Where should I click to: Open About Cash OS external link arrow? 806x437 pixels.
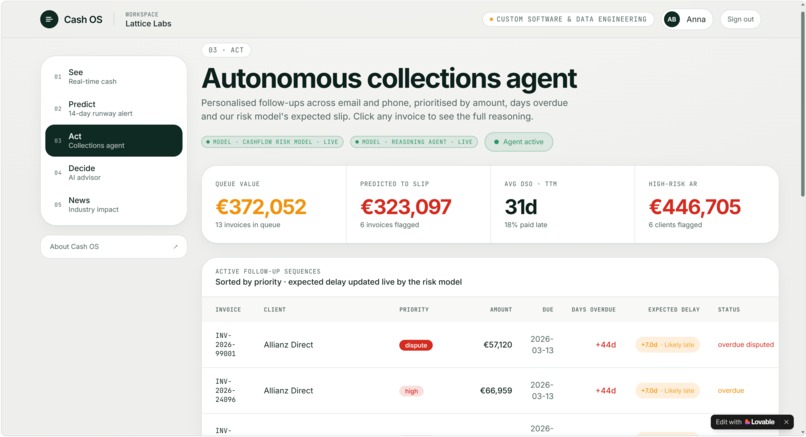point(175,247)
